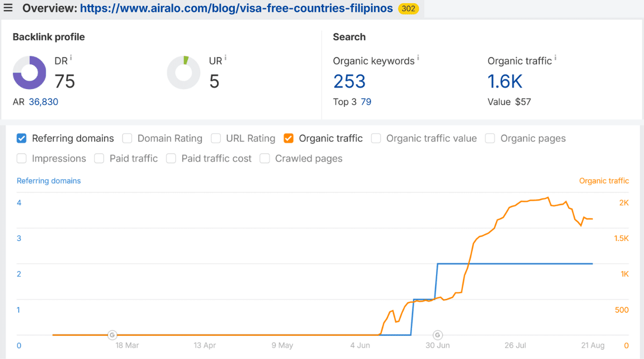Click the DR info icon
The height and width of the screenshot is (359, 644).
tap(71, 58)
